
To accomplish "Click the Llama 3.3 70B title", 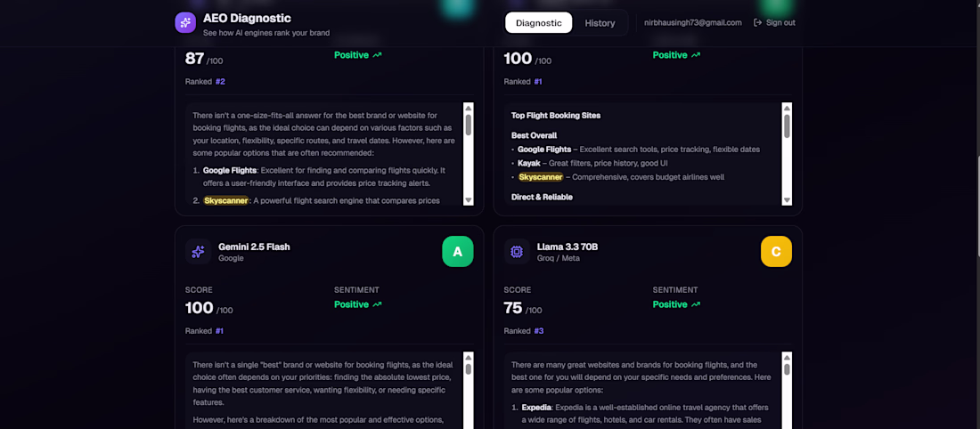I will click(568, 247).
